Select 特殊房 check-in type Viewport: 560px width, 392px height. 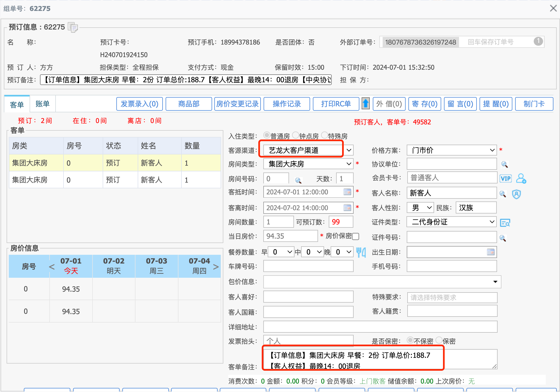(x=324, y=135)
